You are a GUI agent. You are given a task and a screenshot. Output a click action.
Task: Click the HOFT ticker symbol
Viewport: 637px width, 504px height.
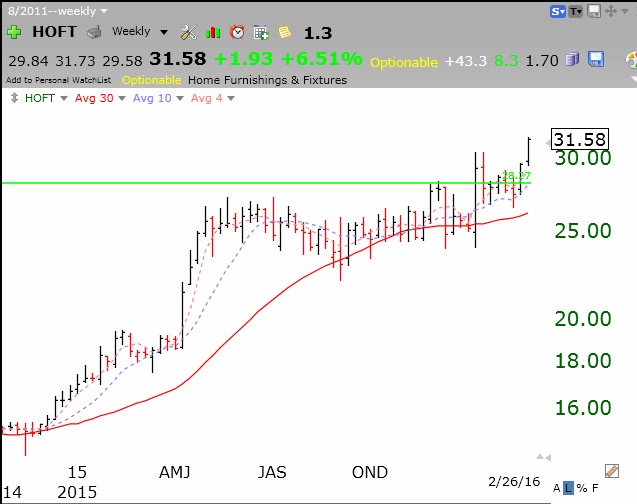pyautogui.click(x=54, y=32)
